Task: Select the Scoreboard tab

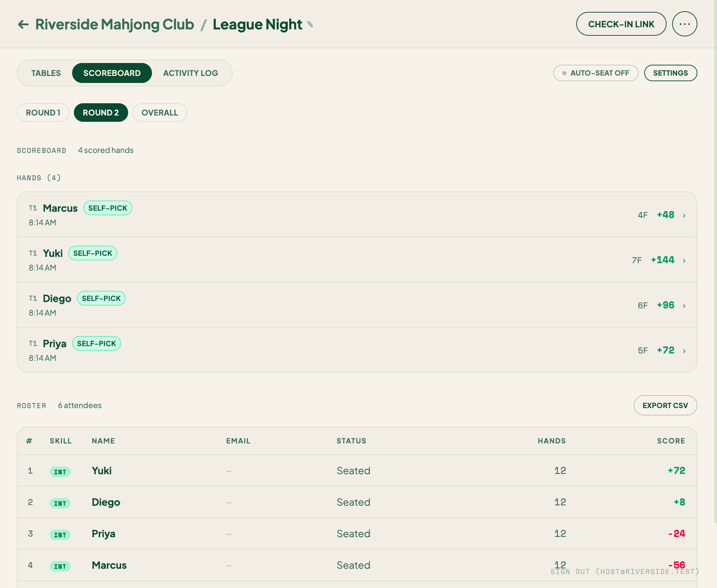Action: 112,73
